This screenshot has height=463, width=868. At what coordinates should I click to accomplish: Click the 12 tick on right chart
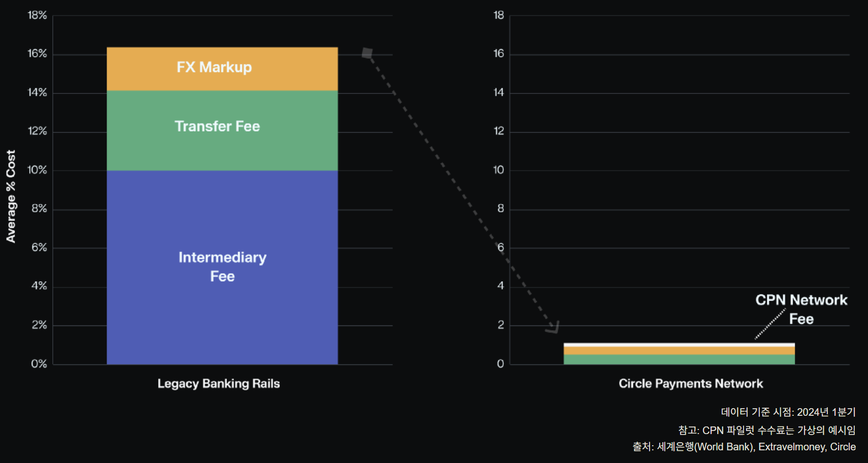(x=499, y=131)
